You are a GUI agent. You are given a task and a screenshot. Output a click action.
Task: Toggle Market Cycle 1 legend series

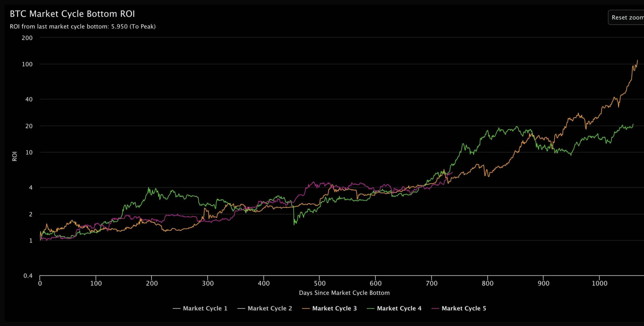[200, 308]
